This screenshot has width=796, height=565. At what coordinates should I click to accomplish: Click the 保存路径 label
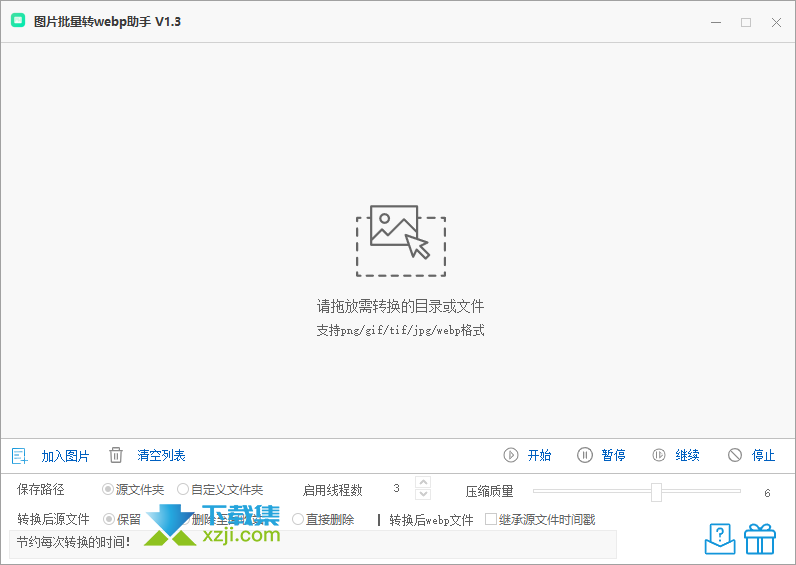coord(41,489)
